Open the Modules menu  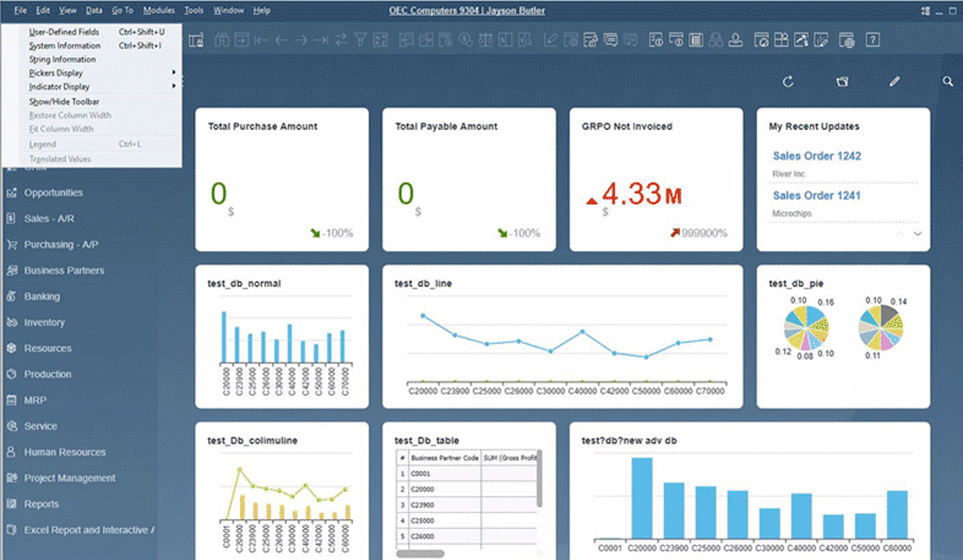[x=158, y=11]
